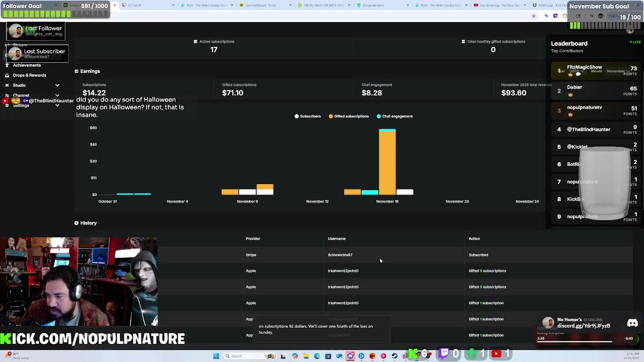The width and height of the screenshot is (644, 362).
Task: Click the Username column header
Action: pyautogui.click(x=337, y=239)
